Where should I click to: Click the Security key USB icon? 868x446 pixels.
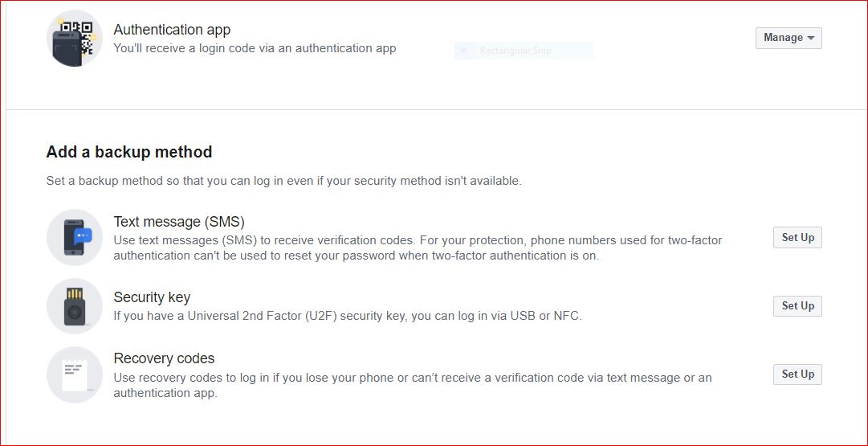point(75,306)
